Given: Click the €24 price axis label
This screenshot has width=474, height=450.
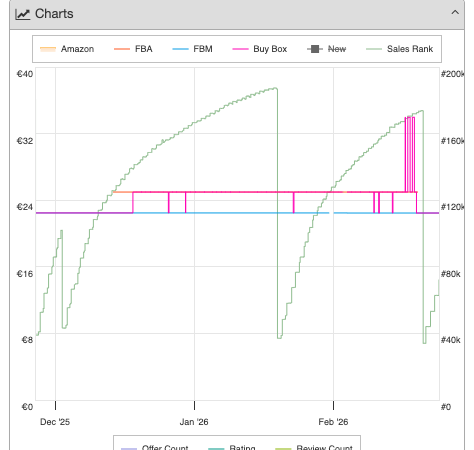Looking at the screenshot, I should pyautogui.click(x=25, y=207).
